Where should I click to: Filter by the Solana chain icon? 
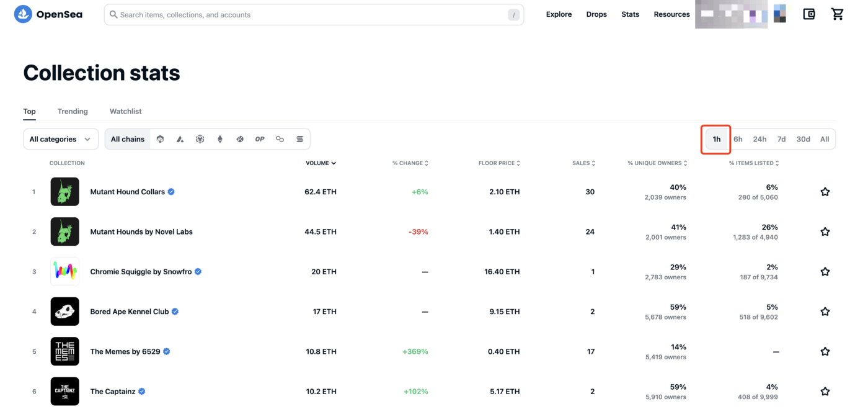pos(299,139)
